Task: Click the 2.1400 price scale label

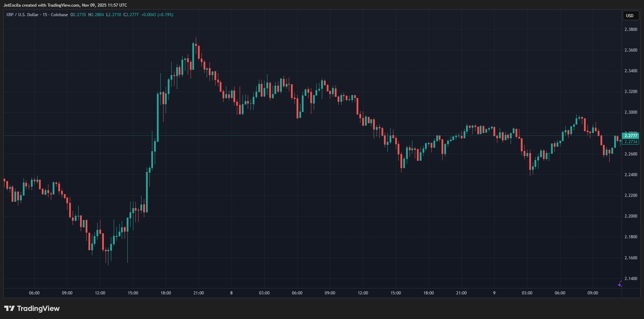Action: [x=631, y=279]
